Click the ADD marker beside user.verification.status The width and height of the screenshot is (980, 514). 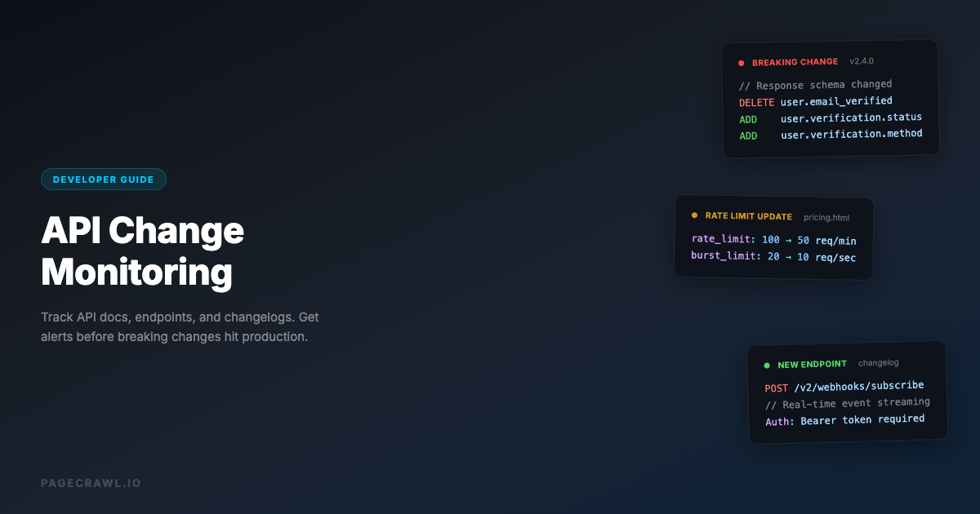pyautogui.click(x=748, y=118)
